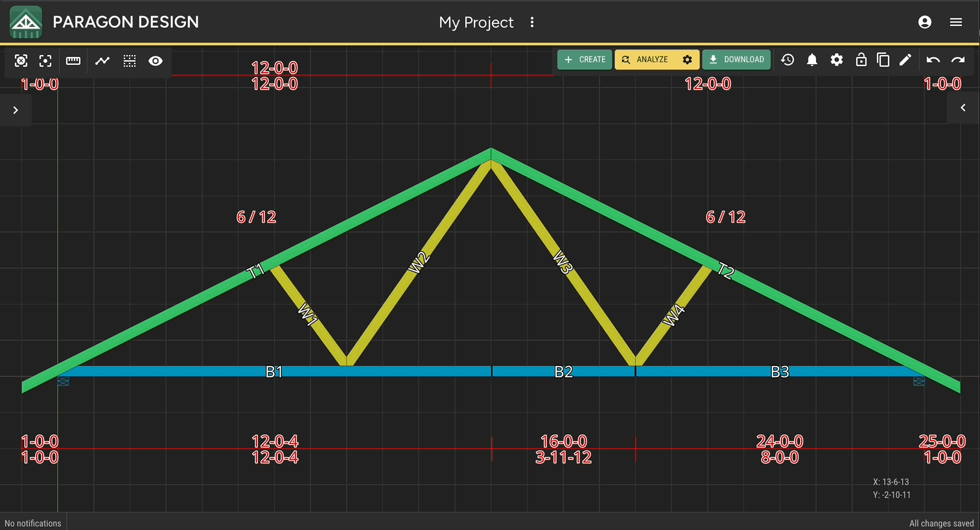Toggle the grid display icon
Image resolution: width=980 pixels, height=530 pixels.
click(130, 61)
